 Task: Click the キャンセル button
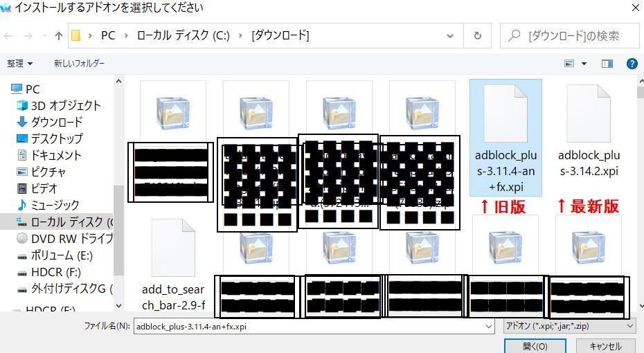pos(606,346)
